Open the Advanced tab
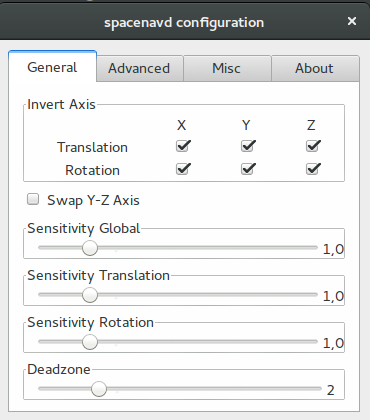 [x=140, y=68]
